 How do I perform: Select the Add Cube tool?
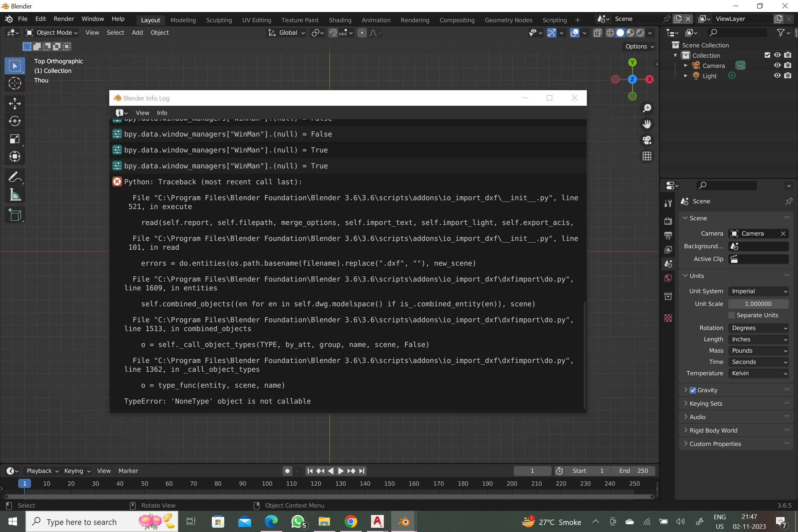coord(15,215)
